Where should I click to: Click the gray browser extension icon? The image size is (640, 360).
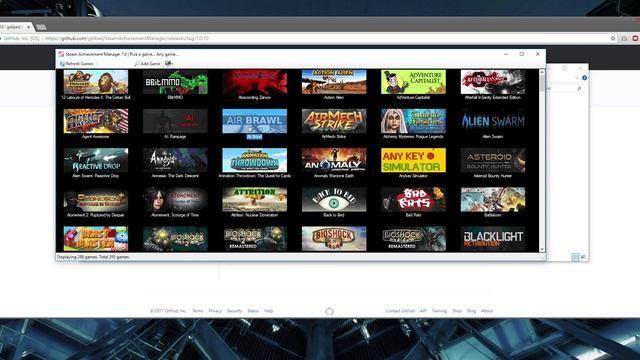click(x=624, y=38)
